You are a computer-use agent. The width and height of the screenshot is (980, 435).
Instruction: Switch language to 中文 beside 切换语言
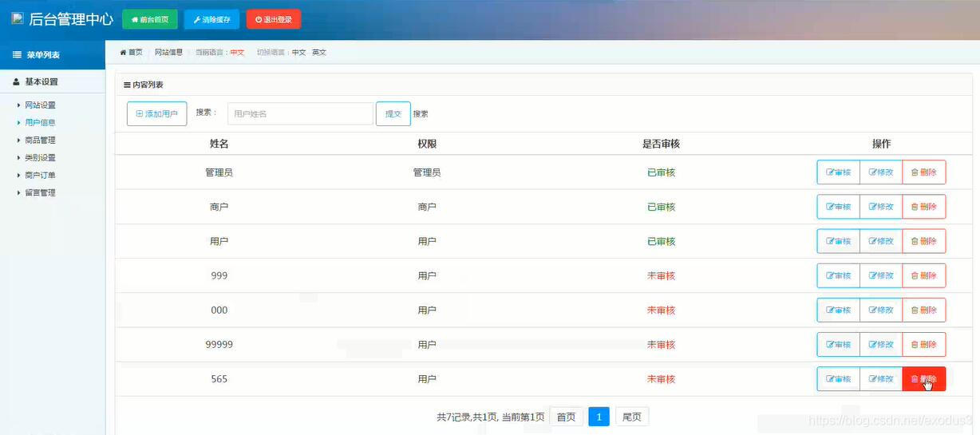click(298, 52)
